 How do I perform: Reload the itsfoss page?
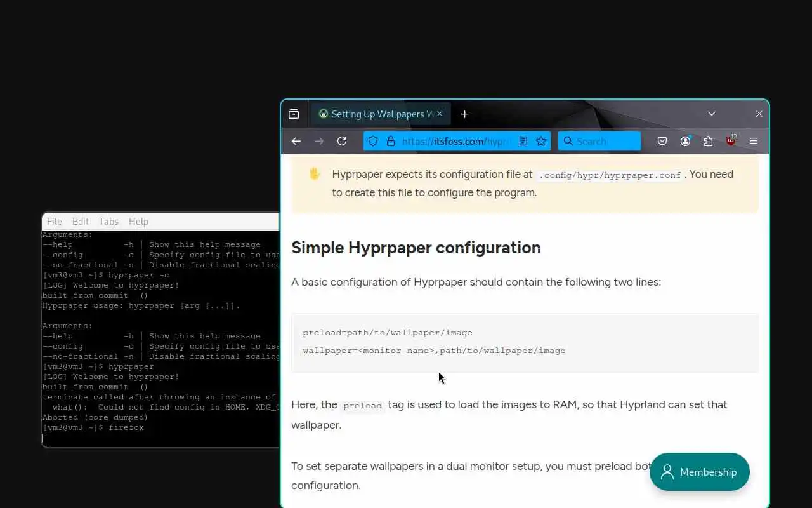tap(342, 141)
